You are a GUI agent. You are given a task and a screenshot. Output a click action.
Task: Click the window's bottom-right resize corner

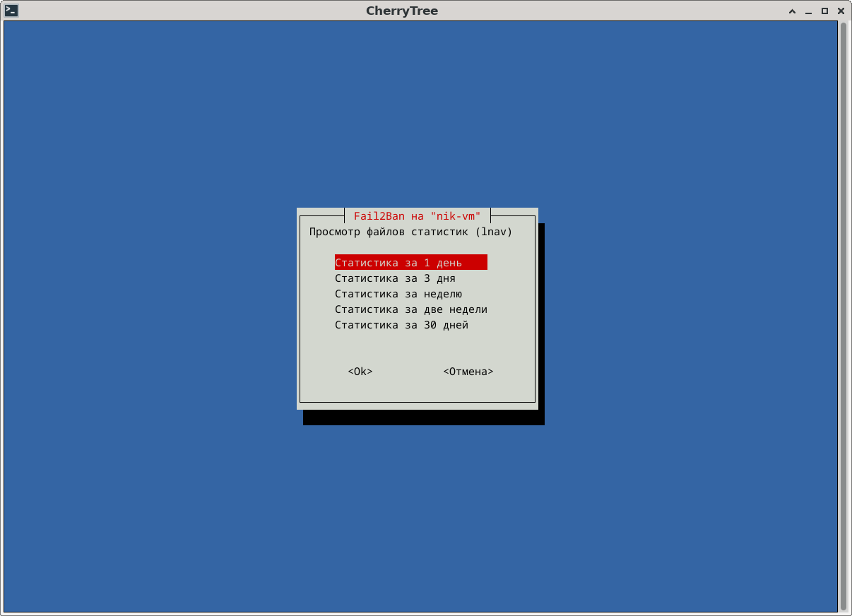point(848,612)
